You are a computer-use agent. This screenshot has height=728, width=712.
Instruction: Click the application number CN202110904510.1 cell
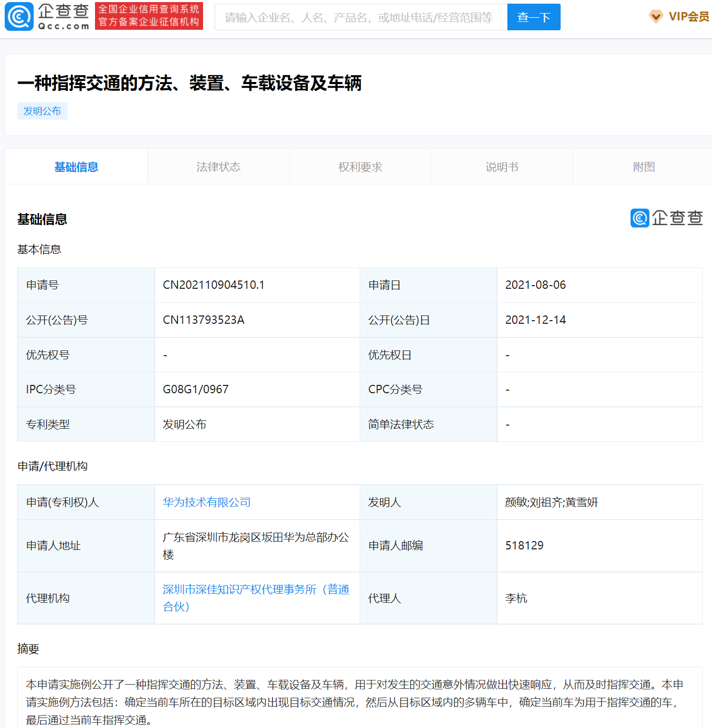tap(214, 285)
